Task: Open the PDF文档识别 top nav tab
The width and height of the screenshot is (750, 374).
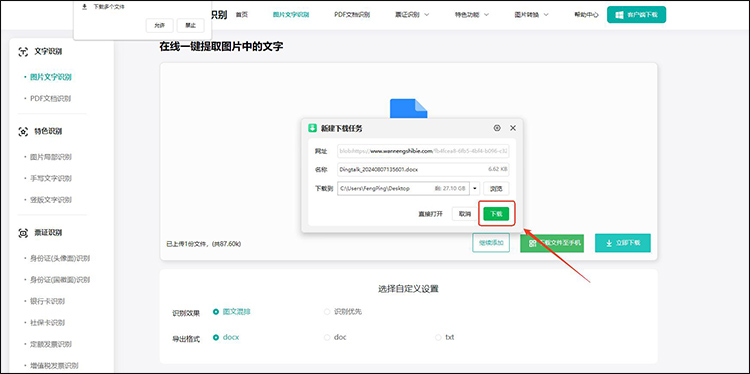Action: click(352, 14)
